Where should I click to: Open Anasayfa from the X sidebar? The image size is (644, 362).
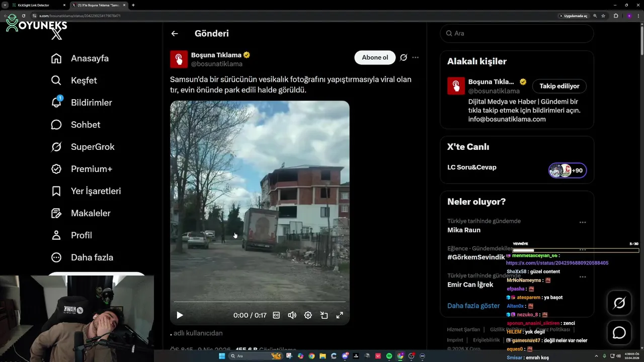[x=80, y=58]
